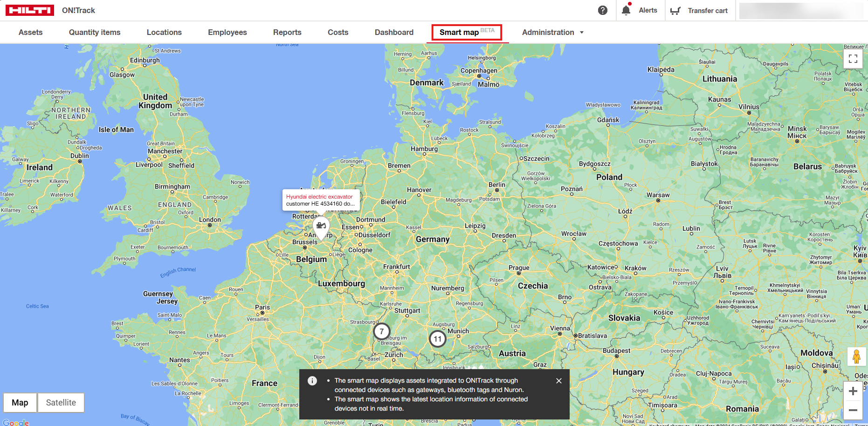Open the Dashboard tab
Image resolution: width=868 pixels, height=426 pixels.
click(394, 32)
